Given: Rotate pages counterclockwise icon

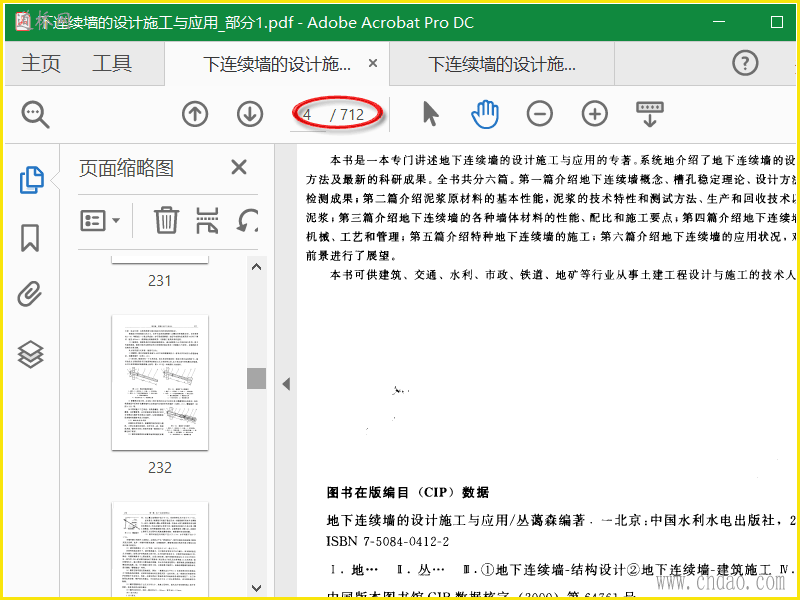Looking at the screenshot, I should click(247, 220).
